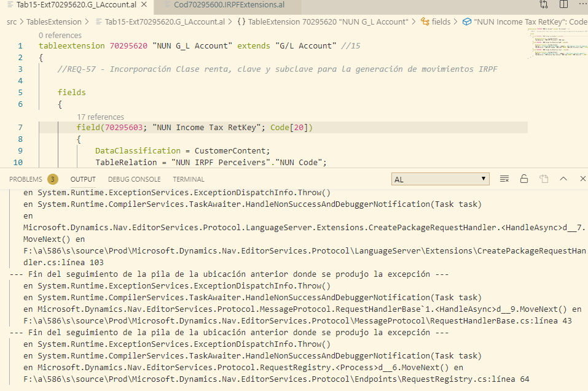Viewport: 588px width, 391px height.
Task: Switch to Cod70295600.IRPFExtensions.al tab
Action: point(229,5)
